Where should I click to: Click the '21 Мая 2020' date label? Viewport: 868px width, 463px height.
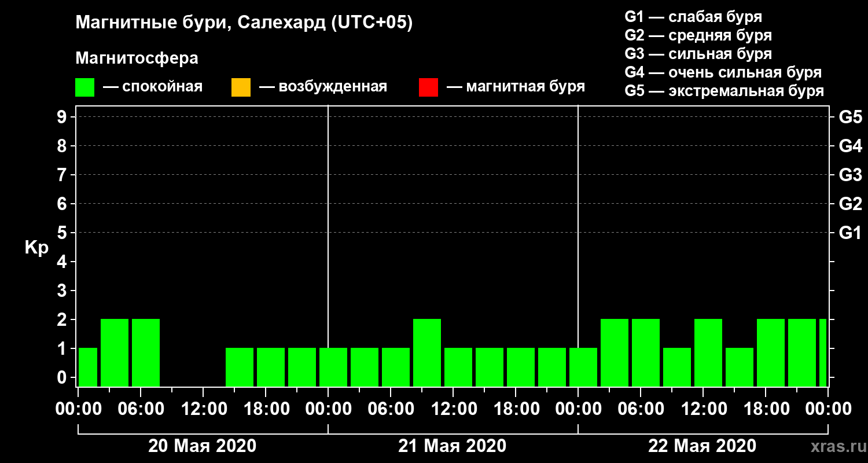pos(452,446)
